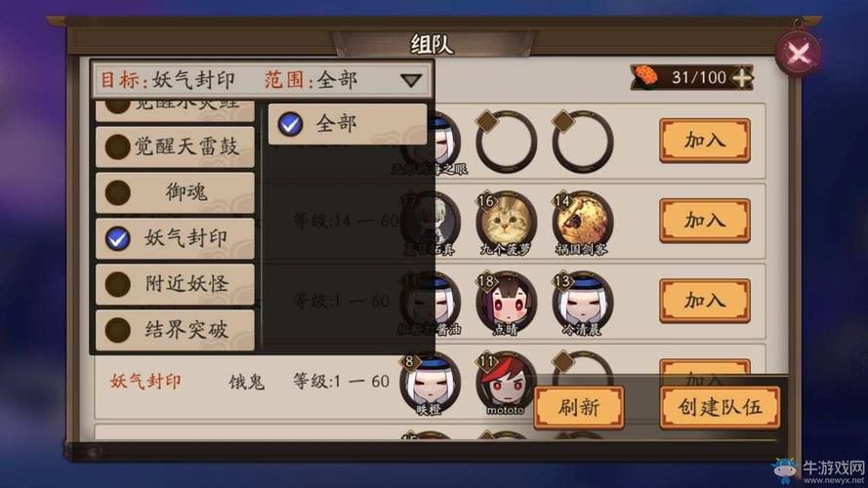Select the 觉醒天雷鼓 target option

[x=175, y=147]
